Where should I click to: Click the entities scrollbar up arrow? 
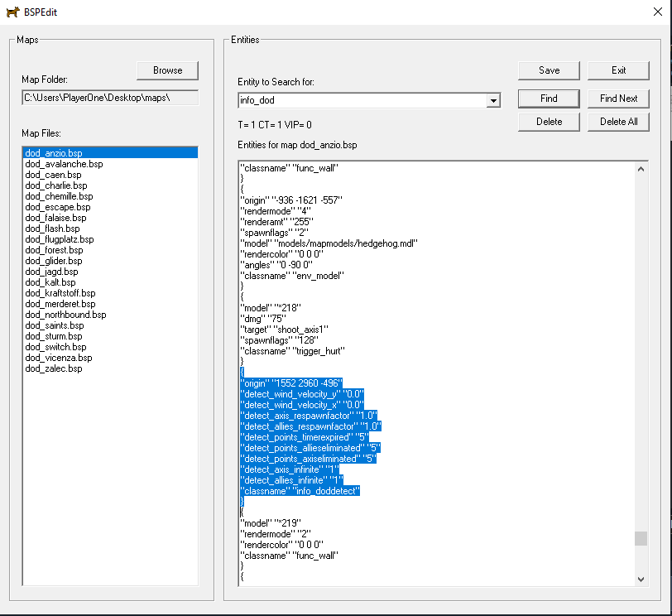pyautogui.click(x=641, y=169)
